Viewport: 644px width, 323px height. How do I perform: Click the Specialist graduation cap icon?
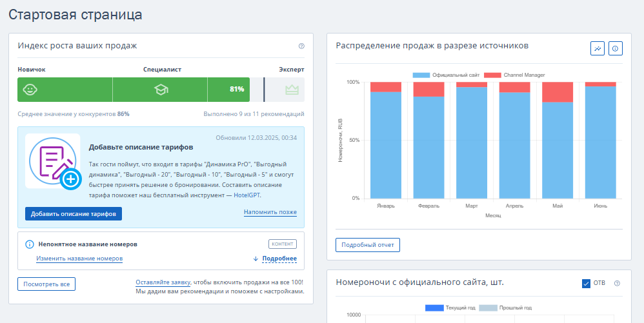coord(160,90)
